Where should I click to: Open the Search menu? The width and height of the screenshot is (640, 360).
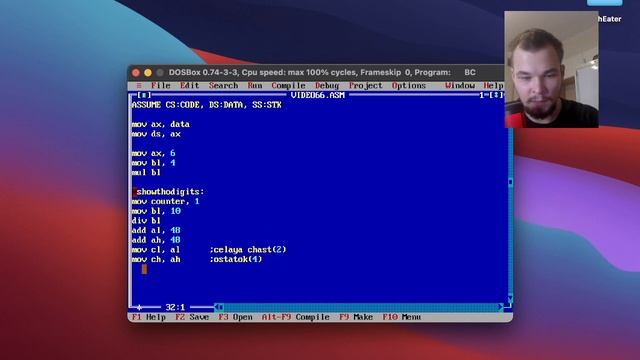223,86
